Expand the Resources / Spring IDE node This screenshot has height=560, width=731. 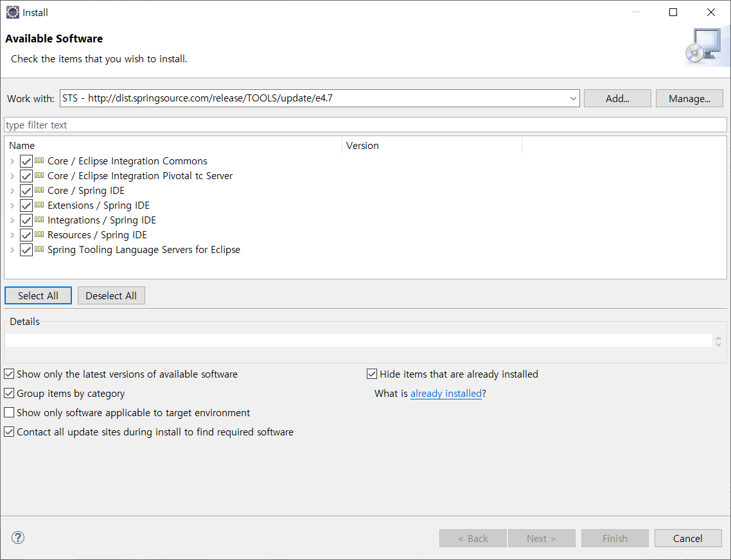coord(12,235)
